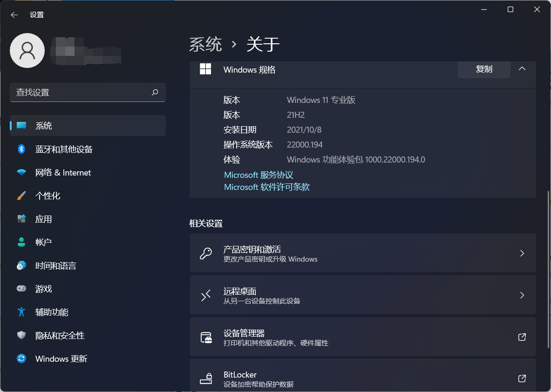Open 个性化 settings via its brush icon
Viewport: 551px width, 392px height.
click(21, 196)
